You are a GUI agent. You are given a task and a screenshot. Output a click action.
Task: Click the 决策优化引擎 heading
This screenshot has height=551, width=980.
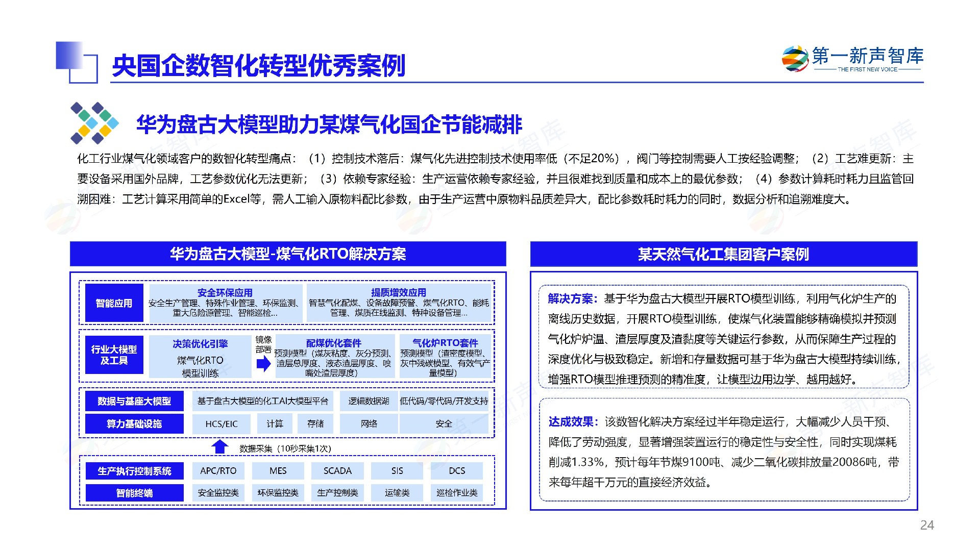click(x=200, y=344)
